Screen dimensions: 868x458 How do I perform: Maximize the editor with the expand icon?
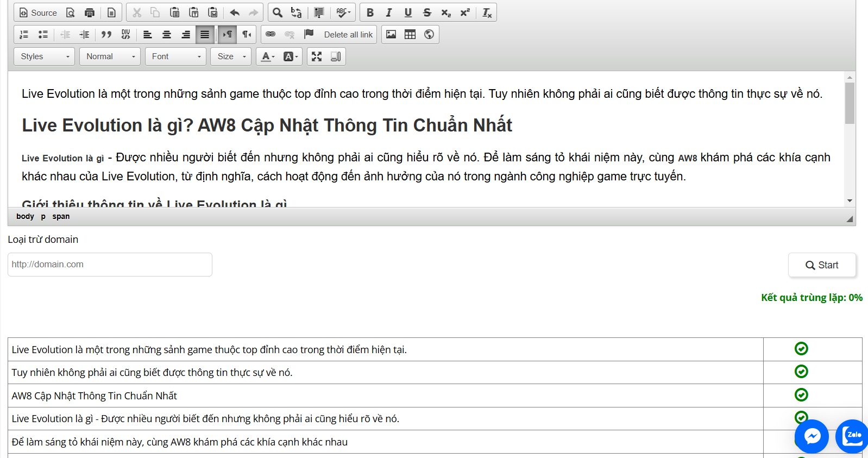[x=317, y=57]
